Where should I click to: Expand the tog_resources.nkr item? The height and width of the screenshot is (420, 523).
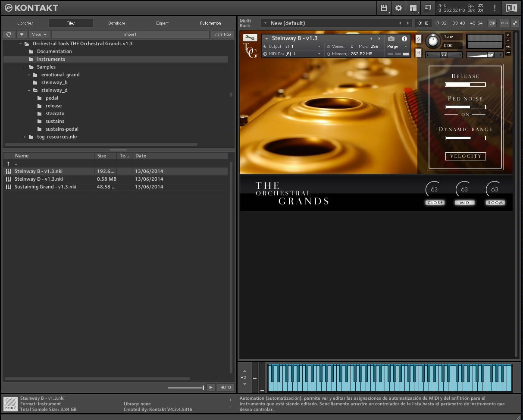[x=25, y=137]
